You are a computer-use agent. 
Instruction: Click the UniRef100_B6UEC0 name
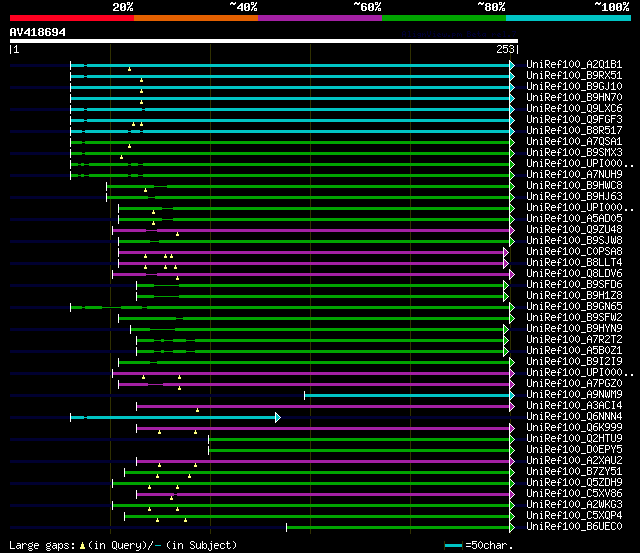point(574,527)
